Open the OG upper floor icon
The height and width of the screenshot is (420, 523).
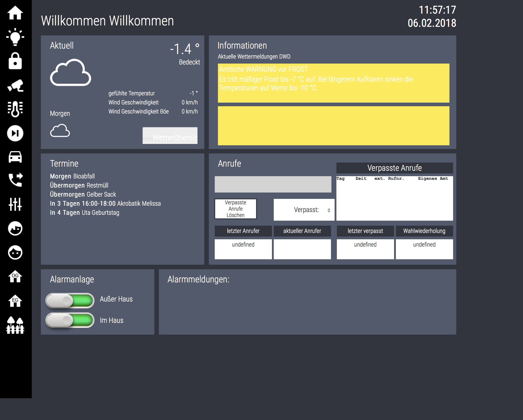(x=15, y=276)
